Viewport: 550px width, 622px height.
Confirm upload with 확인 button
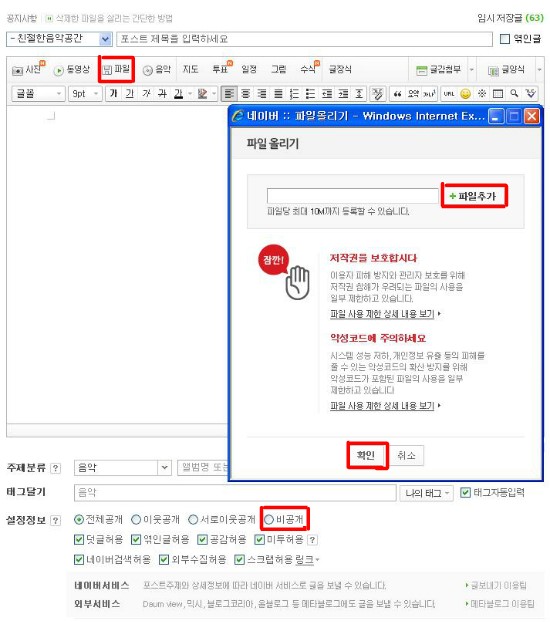[366, 455]
